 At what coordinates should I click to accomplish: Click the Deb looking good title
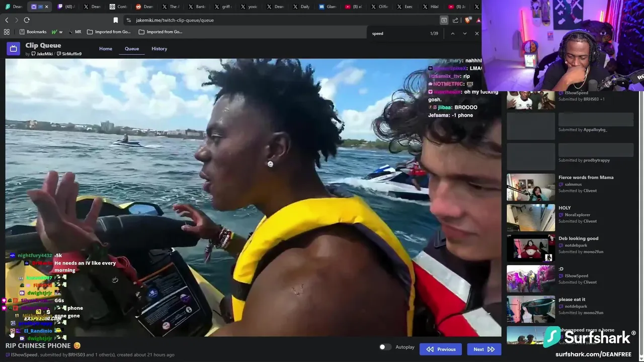(578, 238)
